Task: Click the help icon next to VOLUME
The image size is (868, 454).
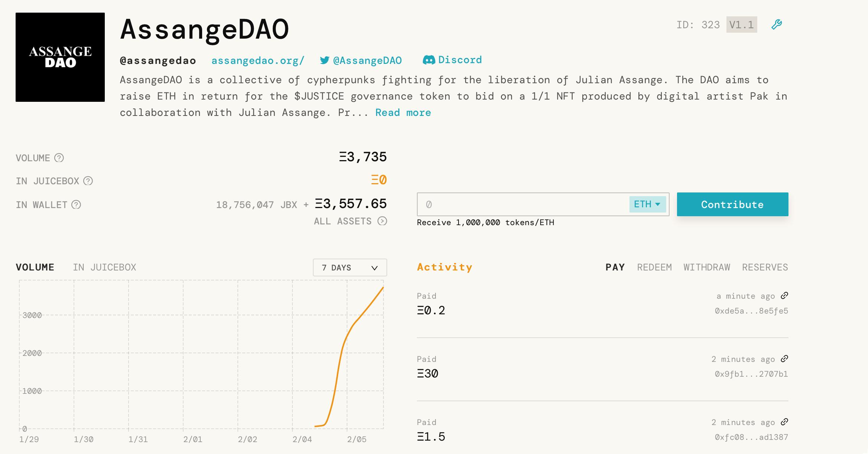Action: pos(59,158)
